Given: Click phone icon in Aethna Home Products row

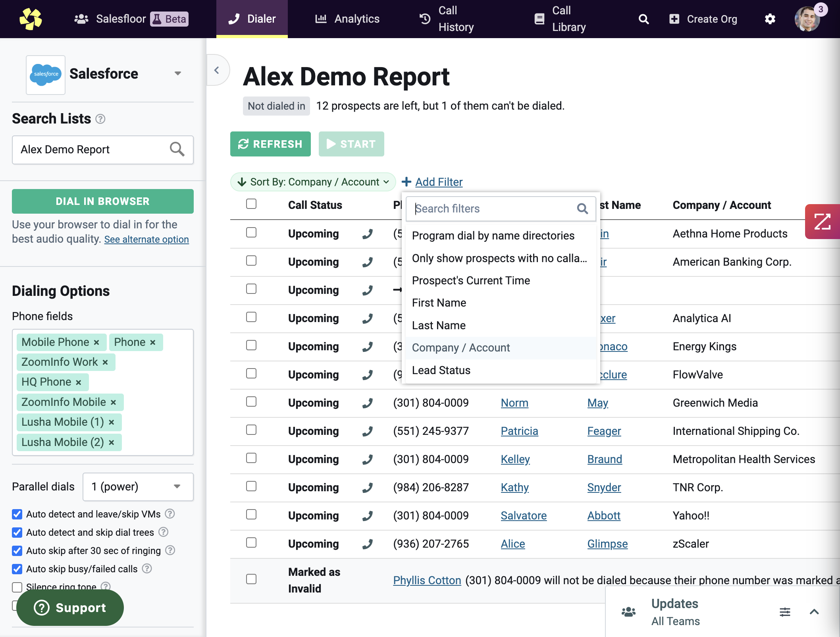Looking at the screenshot, I should coord(368,234).
